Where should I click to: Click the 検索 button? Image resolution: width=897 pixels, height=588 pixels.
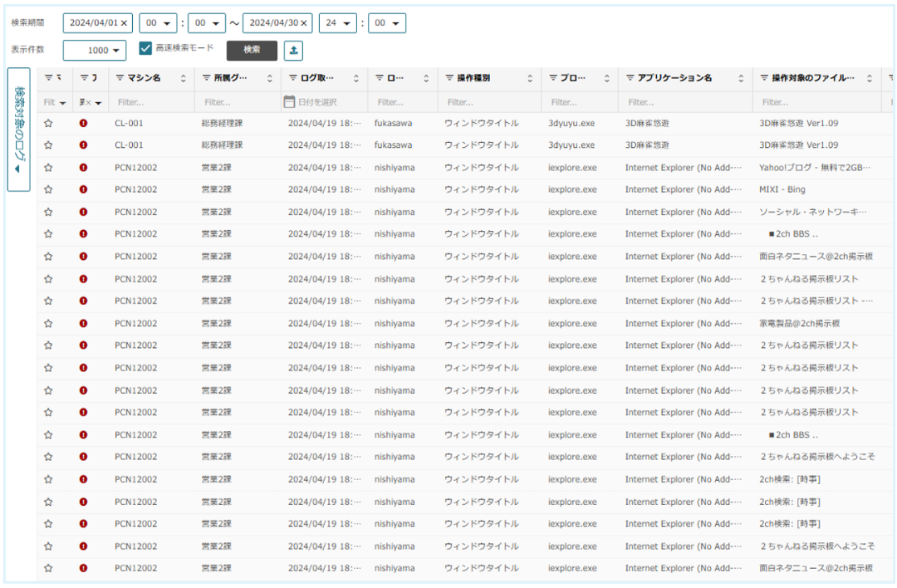point(252,51)
